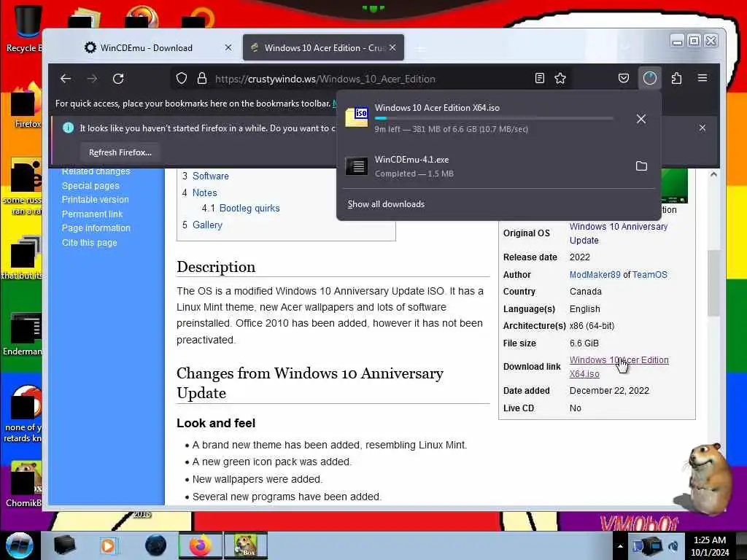Open Special pages sidebar link

[x=90, y=186]
